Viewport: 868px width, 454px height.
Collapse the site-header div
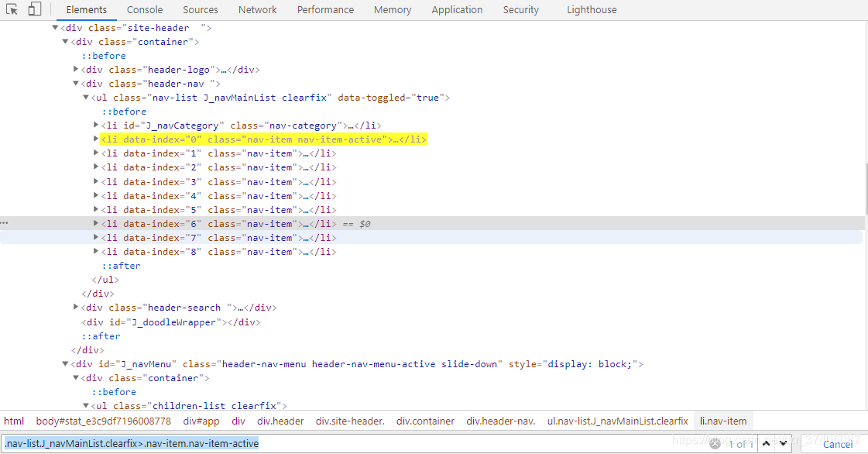tap(55, 27)
